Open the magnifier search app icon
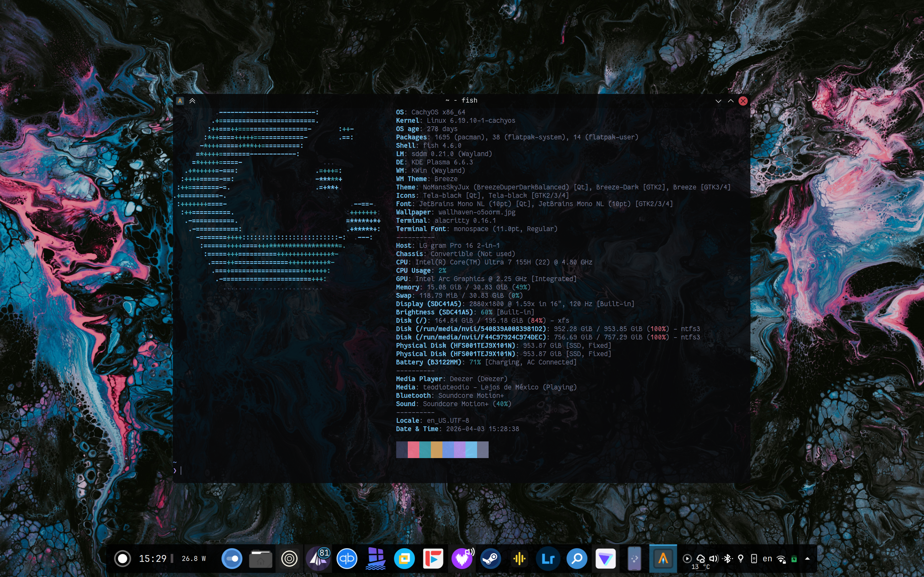924x577 pixels. click(577, 559)
